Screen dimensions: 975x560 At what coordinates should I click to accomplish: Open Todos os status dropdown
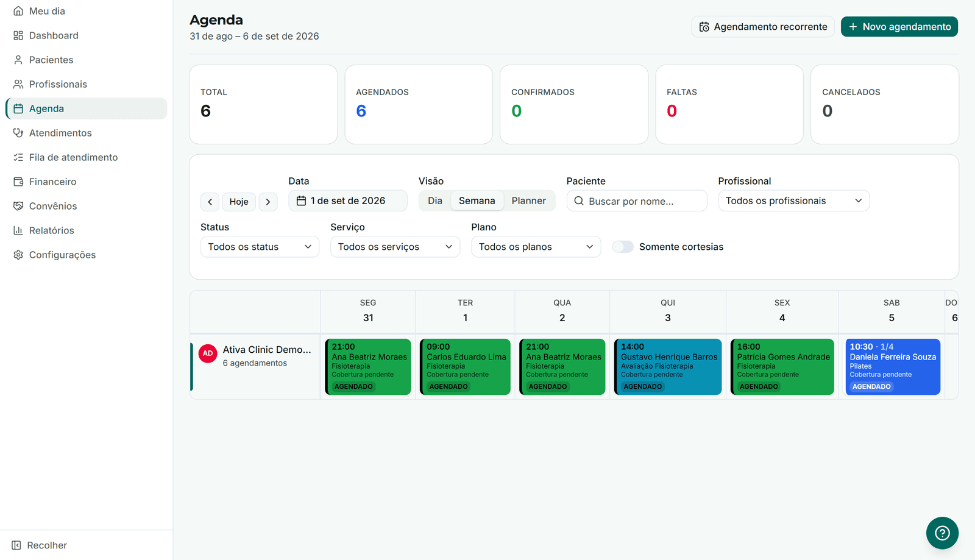pyautogui.click(x=260, y=247)
